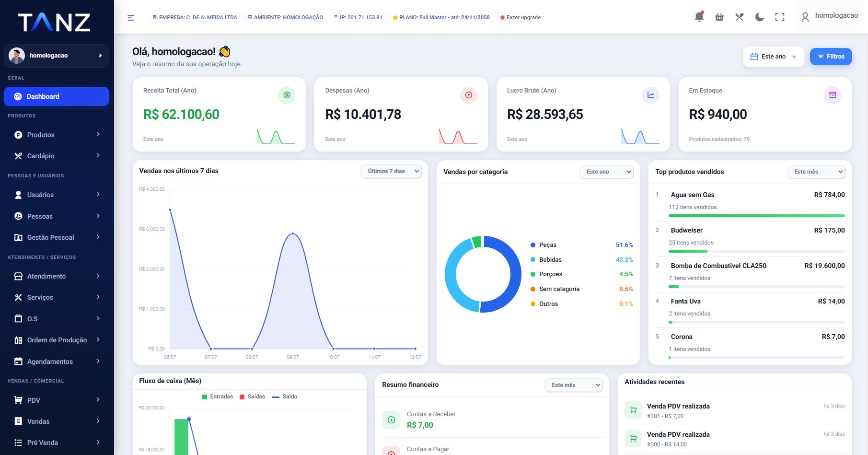Screen dimensions: 868x455
Task: Open the Gestão Pessoal menu item
Action: tap(57, 237)
